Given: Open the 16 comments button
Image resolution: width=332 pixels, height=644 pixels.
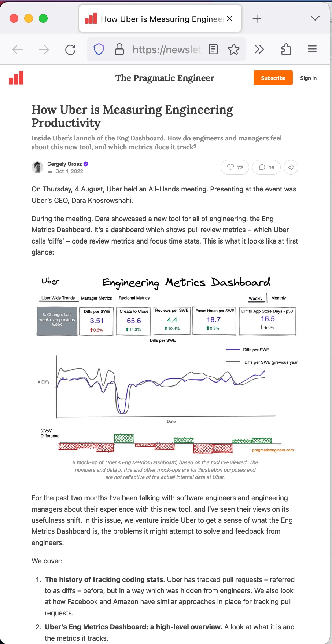Looking at the screenshot, I should [x=266, y=168].
